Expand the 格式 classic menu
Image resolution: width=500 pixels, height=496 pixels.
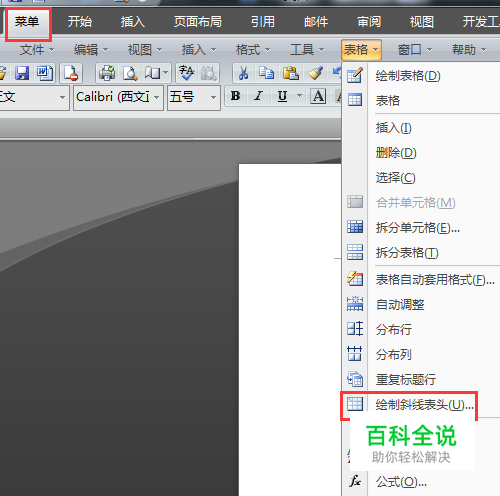253,50
